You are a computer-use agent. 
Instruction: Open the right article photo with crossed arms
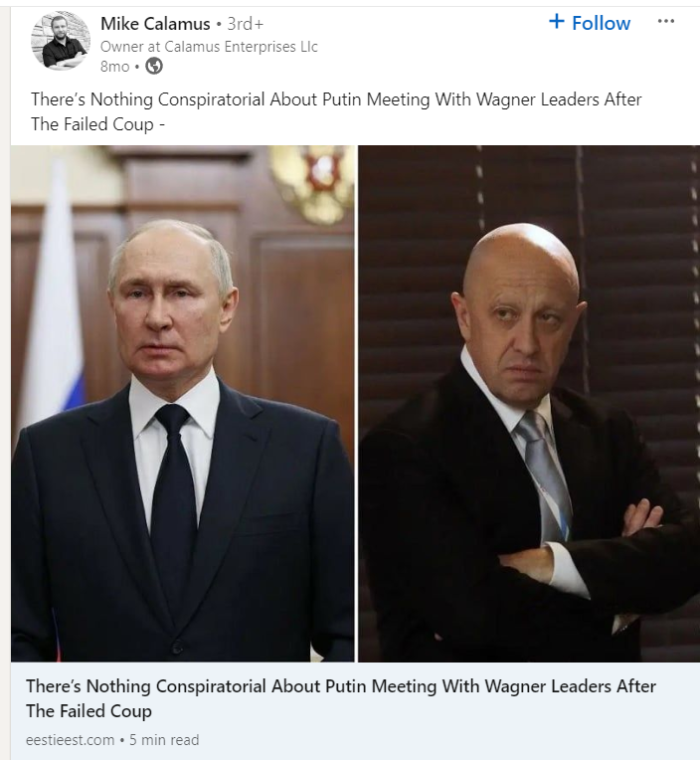(x=529, y=403)
